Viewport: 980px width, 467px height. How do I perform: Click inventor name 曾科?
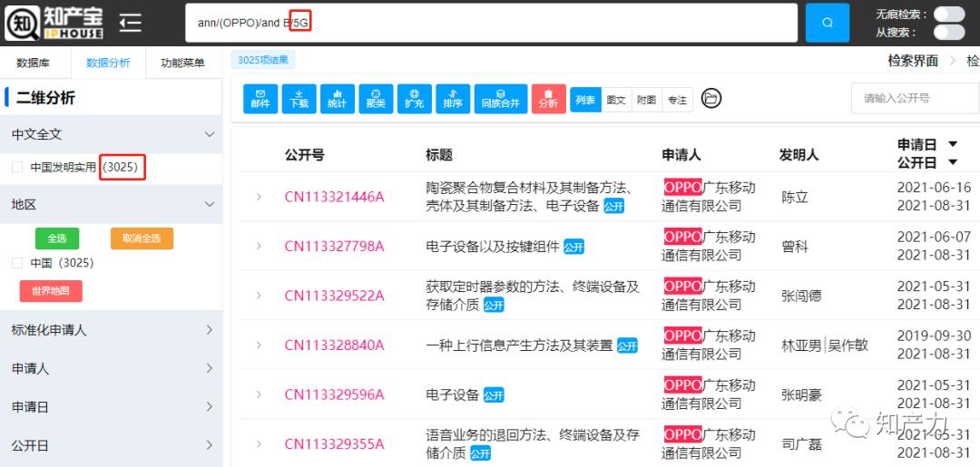pos(795,247)
